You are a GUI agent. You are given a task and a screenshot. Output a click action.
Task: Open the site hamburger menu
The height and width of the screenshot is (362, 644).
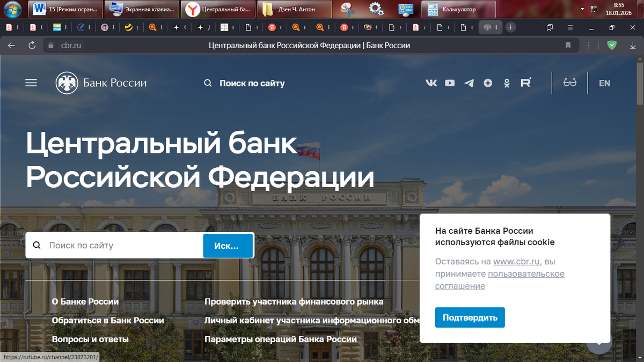coord(31,83)
